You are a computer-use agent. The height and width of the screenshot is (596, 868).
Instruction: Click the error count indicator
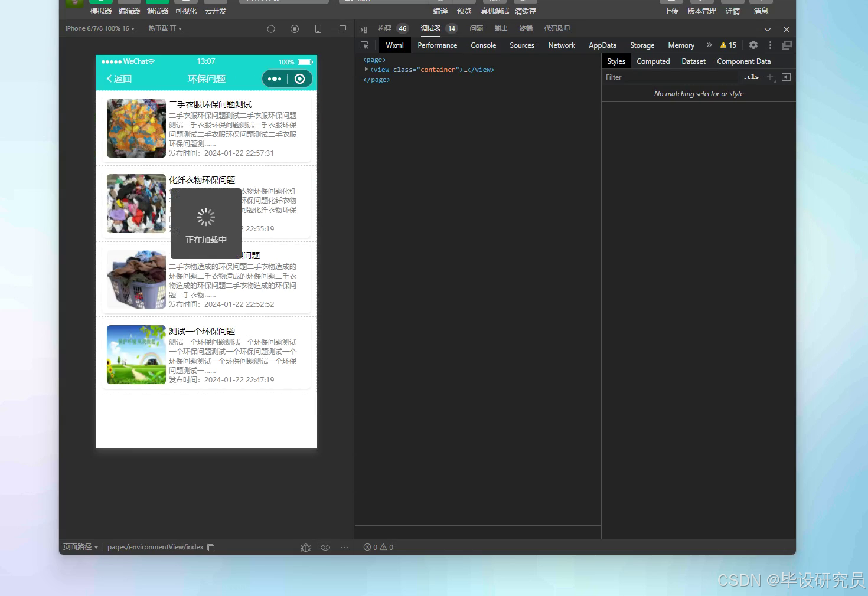click(x=370, y=548)
